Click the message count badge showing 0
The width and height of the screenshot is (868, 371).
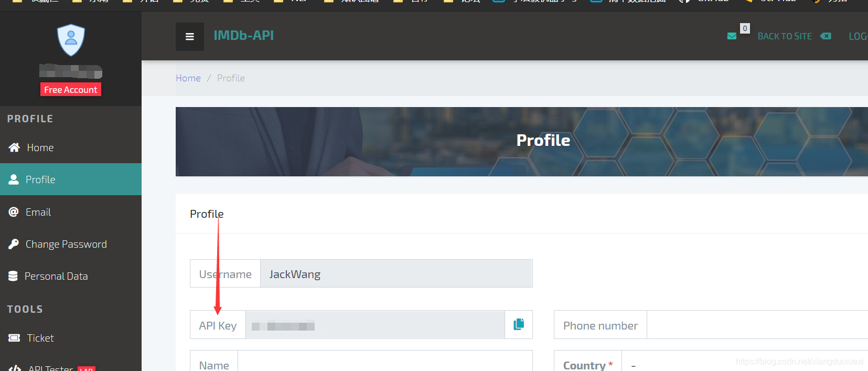coord(745,28)
